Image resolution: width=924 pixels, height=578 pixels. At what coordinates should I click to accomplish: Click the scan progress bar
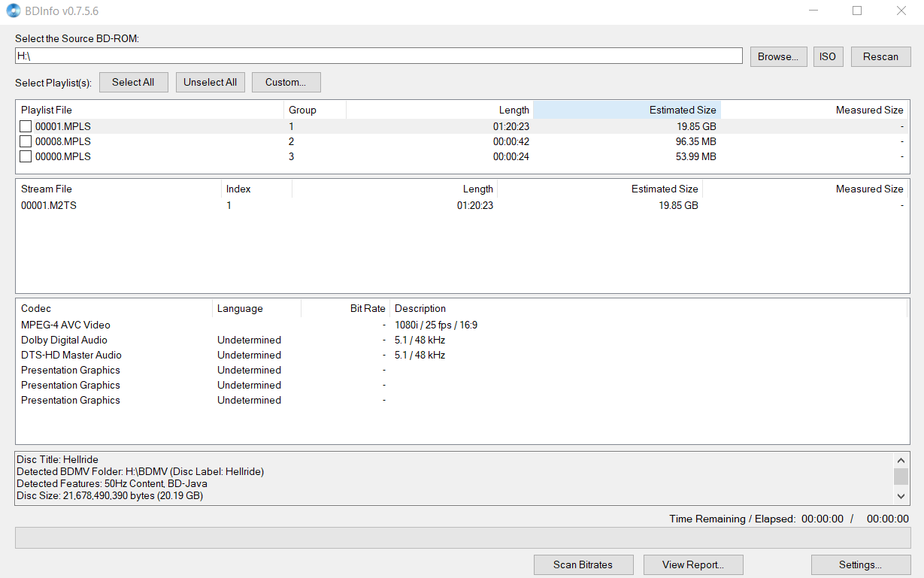pyautogui.click(x=462, y=538)
